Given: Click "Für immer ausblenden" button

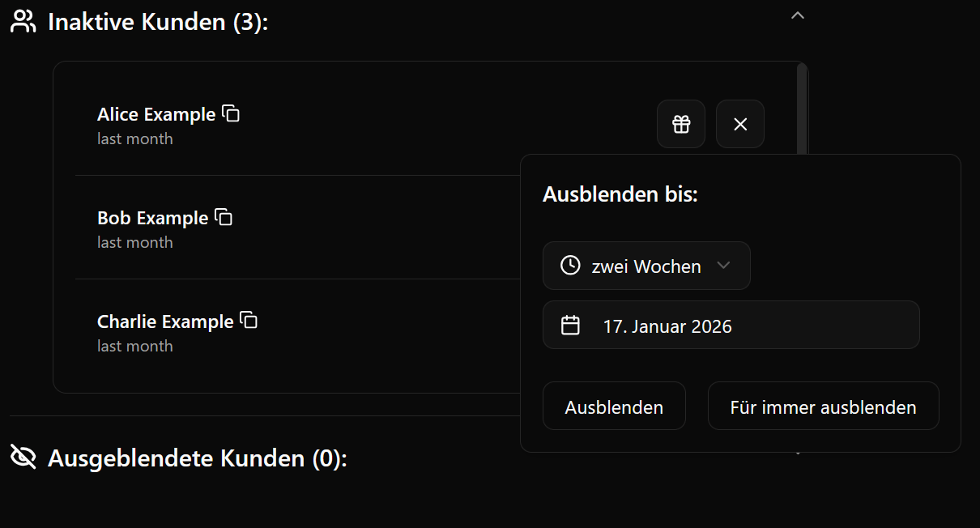Looking at the screenshot, I should click(x=823, y=407).
